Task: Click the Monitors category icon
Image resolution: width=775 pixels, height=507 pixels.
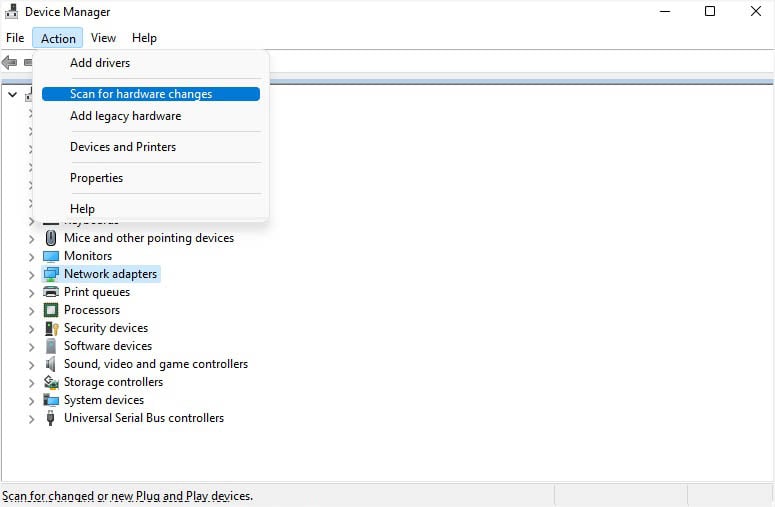Action: pos(50,256)
